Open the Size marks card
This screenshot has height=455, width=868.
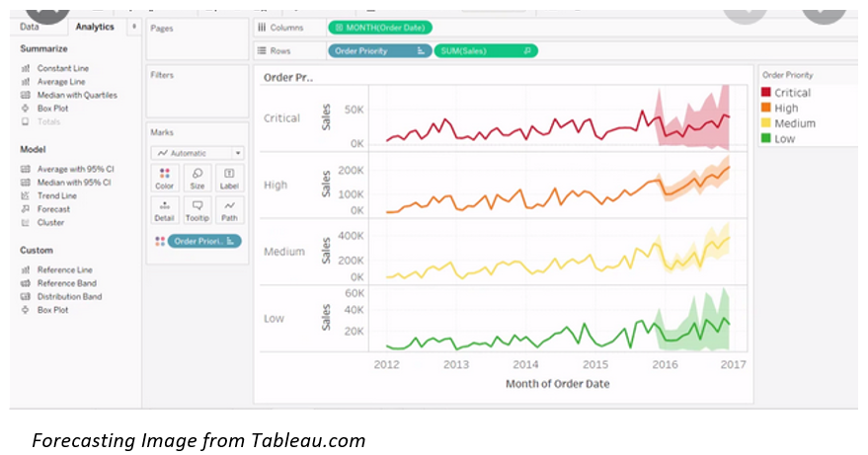(197, 178)
